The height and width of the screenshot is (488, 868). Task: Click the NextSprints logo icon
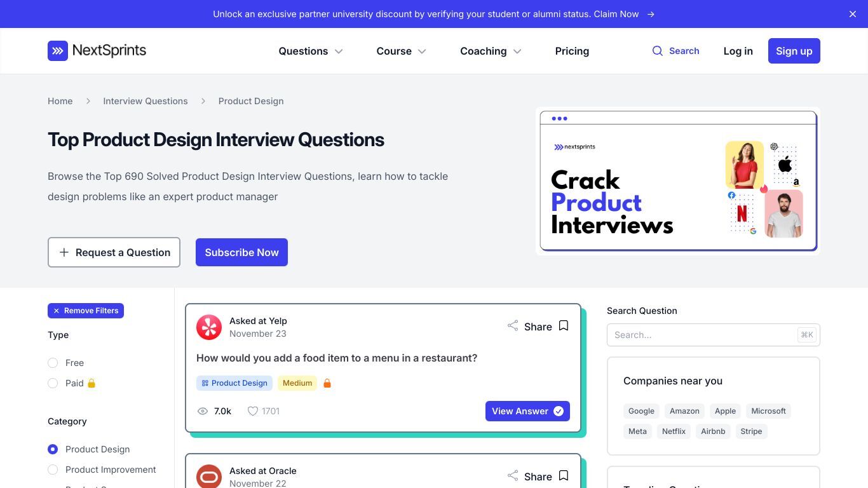pos(58,51)
